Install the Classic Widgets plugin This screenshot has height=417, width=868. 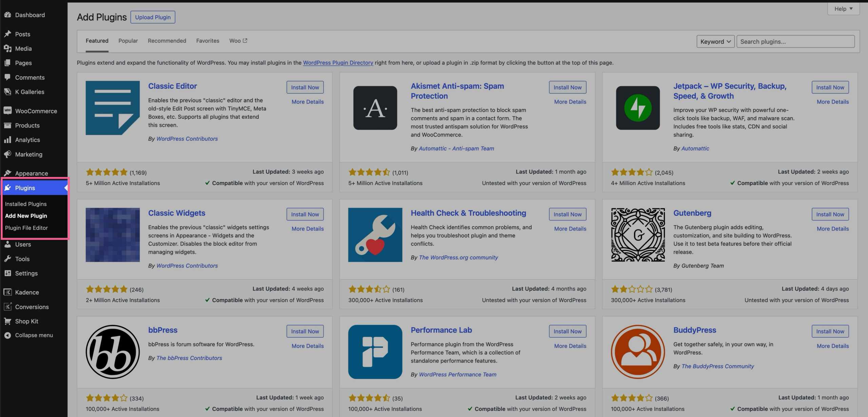coord(305,214)
